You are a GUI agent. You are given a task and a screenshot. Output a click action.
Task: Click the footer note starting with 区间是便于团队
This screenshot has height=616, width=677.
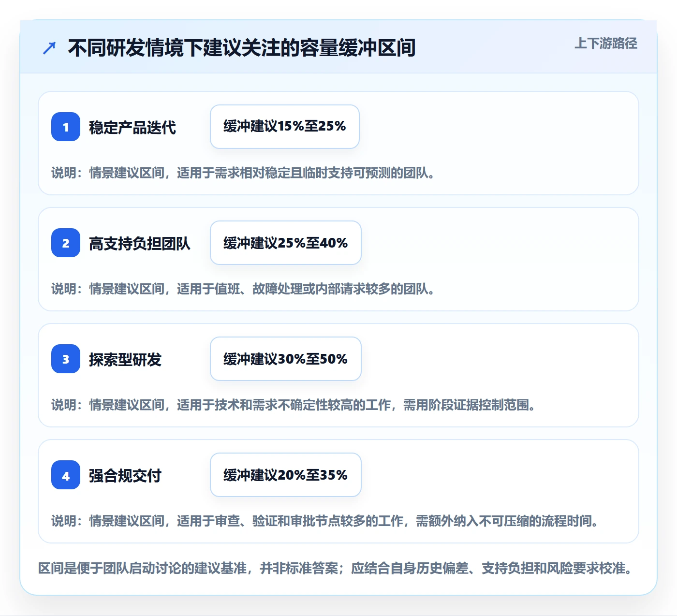335,568
